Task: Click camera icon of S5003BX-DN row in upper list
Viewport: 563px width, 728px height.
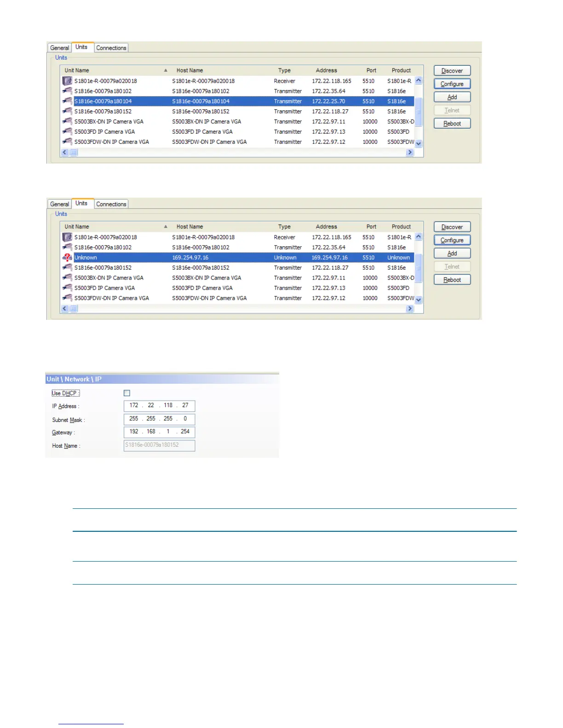Action: (67, 121)
